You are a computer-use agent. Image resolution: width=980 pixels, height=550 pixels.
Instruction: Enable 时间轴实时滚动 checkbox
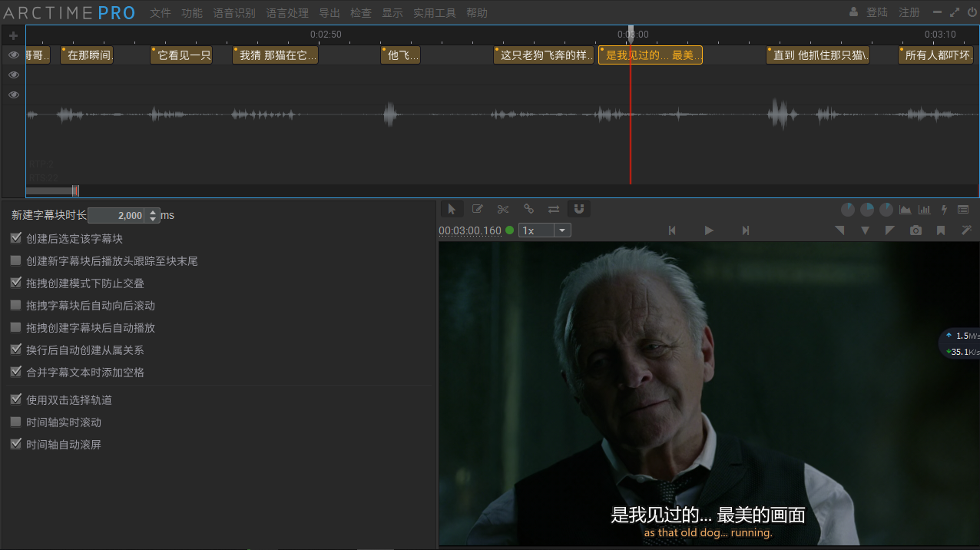pos(16,422)
